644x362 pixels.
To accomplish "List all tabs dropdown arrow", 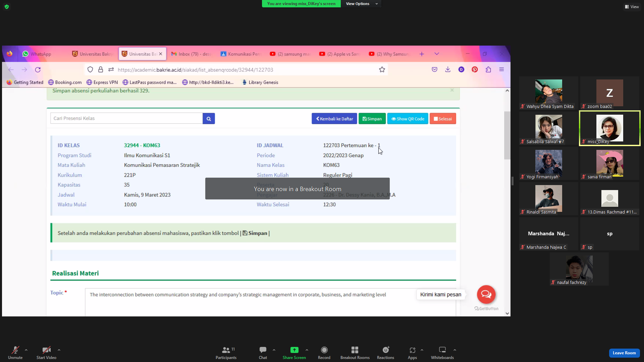I will point(437,54).
